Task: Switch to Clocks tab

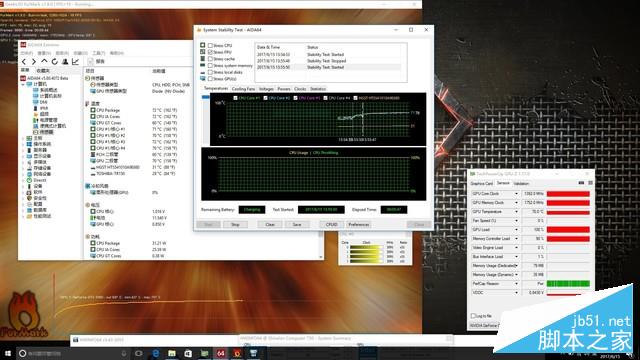Action: [300, 89]
